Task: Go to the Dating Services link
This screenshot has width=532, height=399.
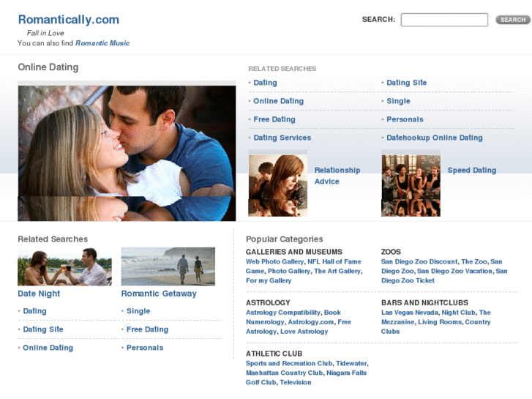Action: point(282,138)
